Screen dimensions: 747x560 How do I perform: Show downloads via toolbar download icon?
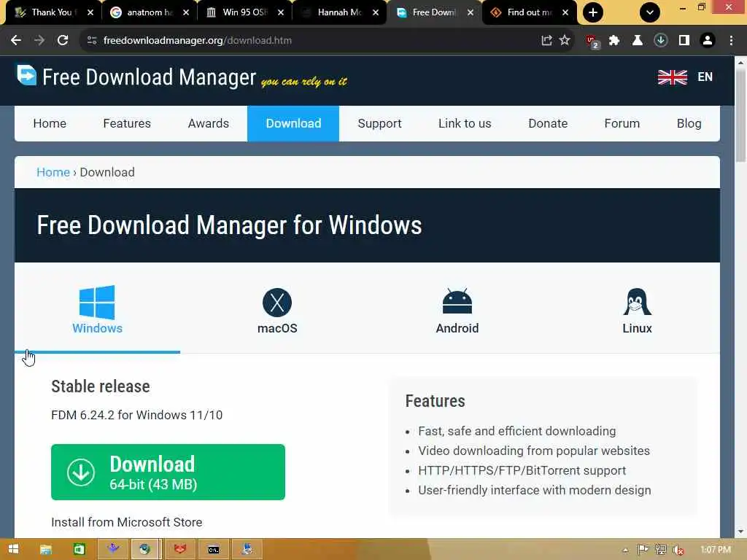pyautogui.click(x=660, y=41)
